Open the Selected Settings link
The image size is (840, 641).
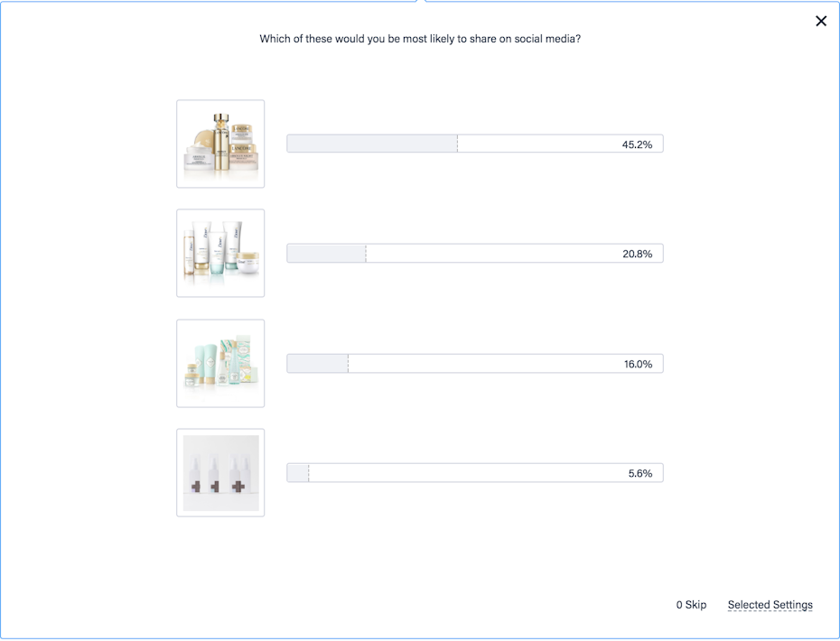tap(770, 605)
